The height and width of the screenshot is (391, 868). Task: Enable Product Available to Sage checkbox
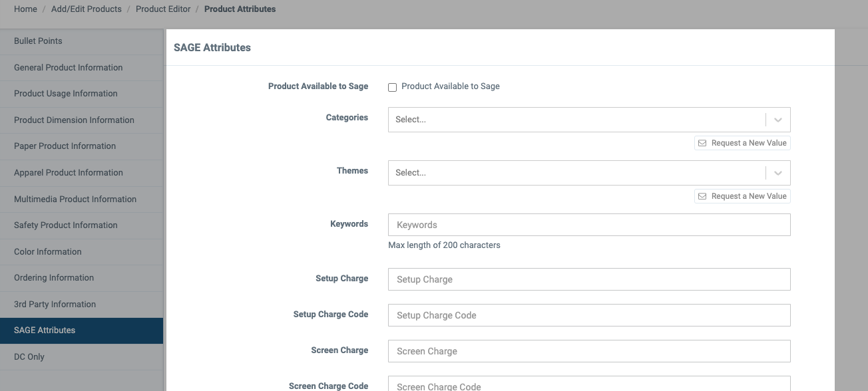tap(393, 87)
